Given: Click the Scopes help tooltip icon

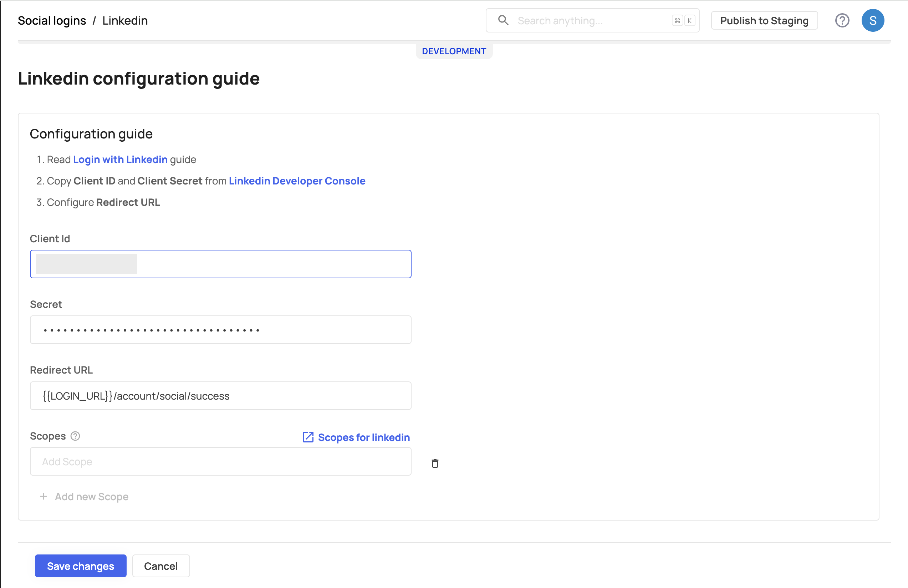Looking at the screenshot, I should [x=76, y=436].
